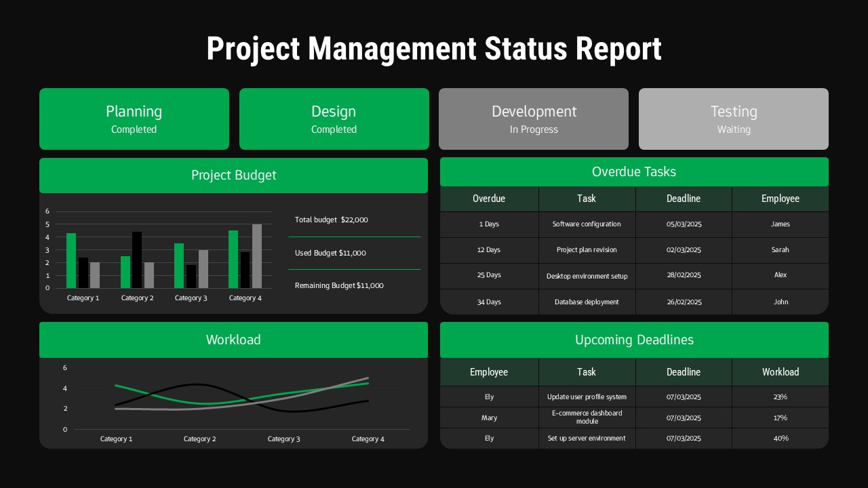Select the Database deployment task overdue 34 days
Image resolution: width=868 pixels, height=488 pixels.
(x=587, y=302)
